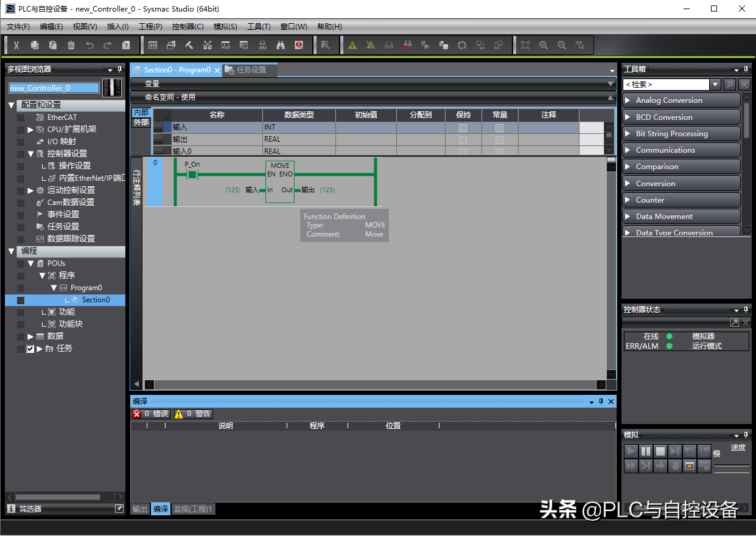Open the 控制器(C) menu

pyautogui.click(x=187, y=27)
